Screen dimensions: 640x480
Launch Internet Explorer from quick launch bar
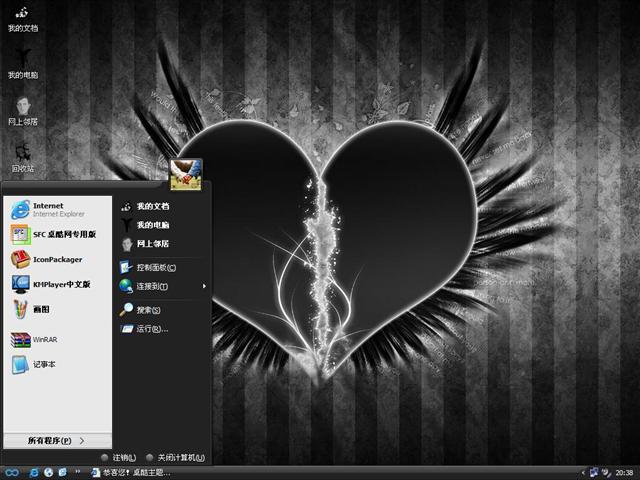34,473
